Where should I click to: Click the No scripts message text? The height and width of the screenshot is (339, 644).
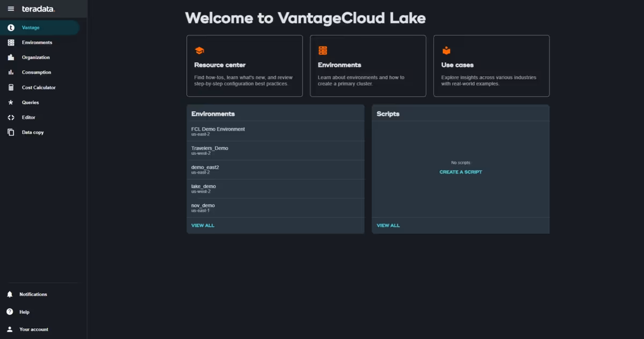461,163
